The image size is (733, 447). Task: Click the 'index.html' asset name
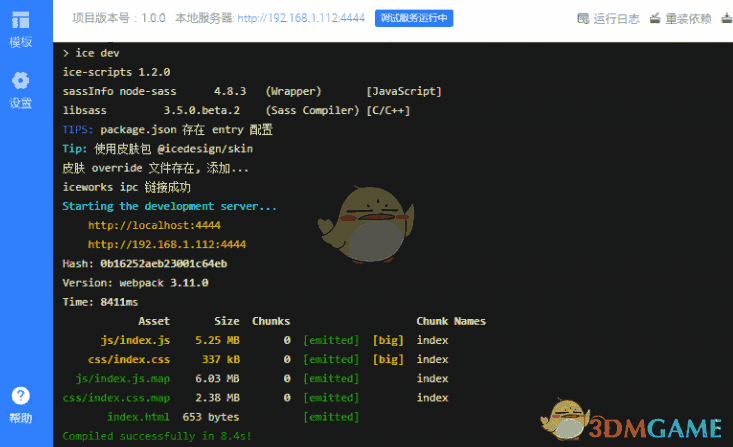pos(138,417)
